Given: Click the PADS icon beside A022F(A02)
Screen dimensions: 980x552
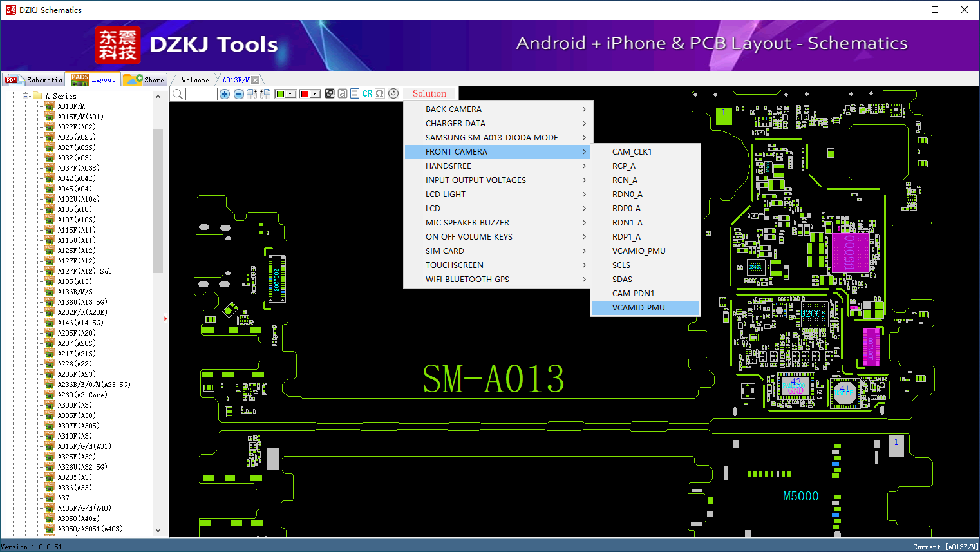Looking at the screenshot, I should [50, 127].
